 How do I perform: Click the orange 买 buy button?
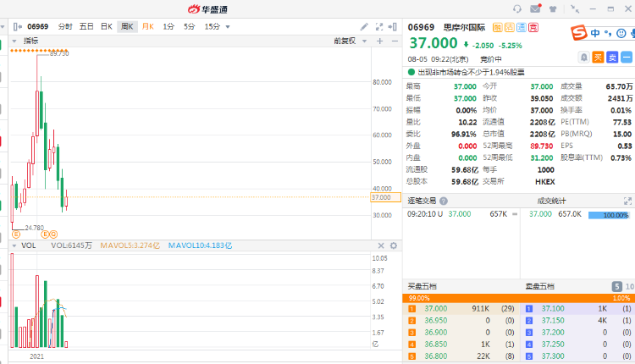(x=598, y=57)
